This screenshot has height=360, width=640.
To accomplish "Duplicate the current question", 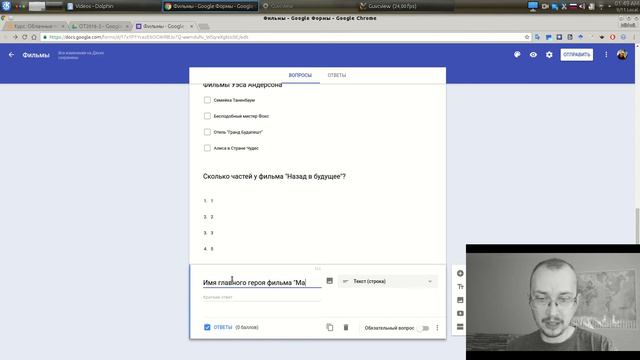I will 330,327.
